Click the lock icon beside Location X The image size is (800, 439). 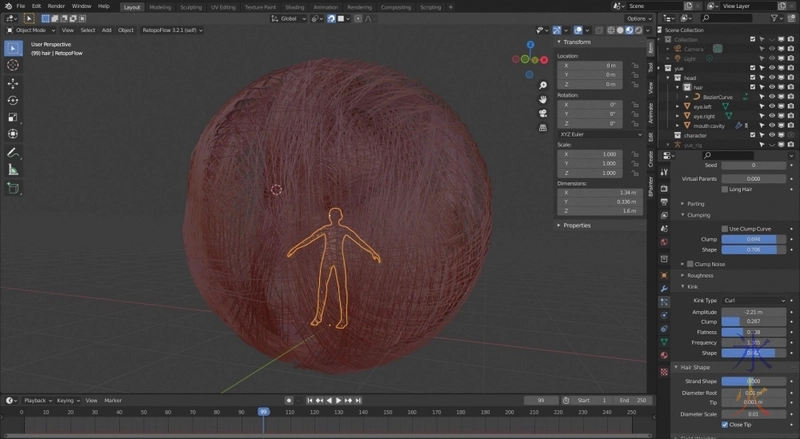click(x=634, y=65)
